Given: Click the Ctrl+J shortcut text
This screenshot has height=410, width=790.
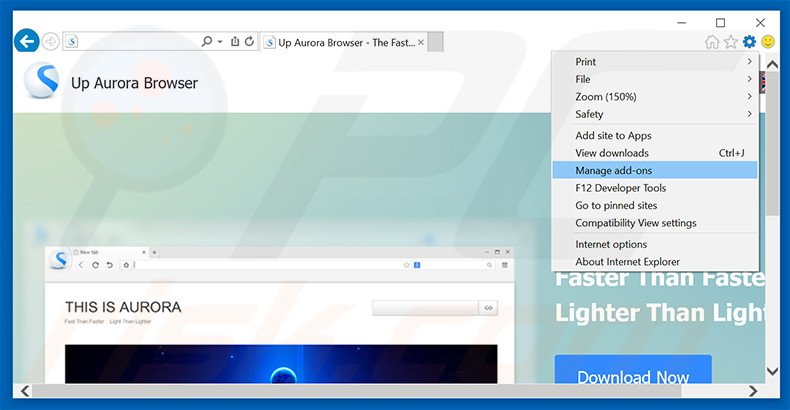Looking at the screenshot, I should pyautogui.click(x=732, y=153).
